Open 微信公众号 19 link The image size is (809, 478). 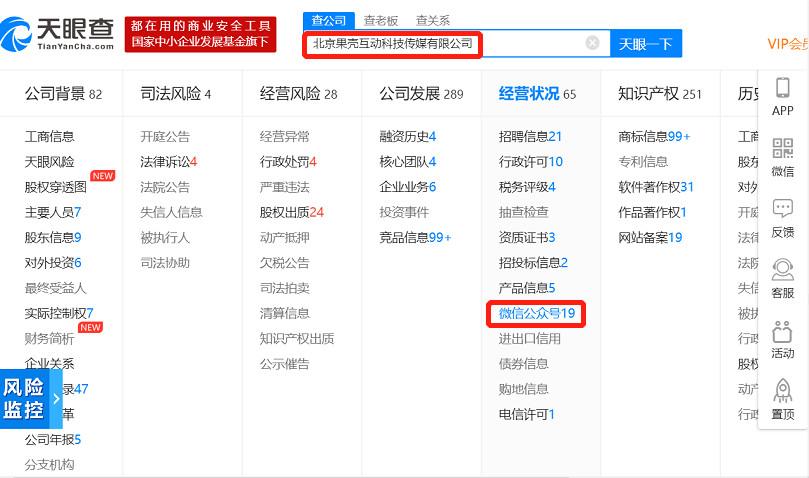point(537,313)
